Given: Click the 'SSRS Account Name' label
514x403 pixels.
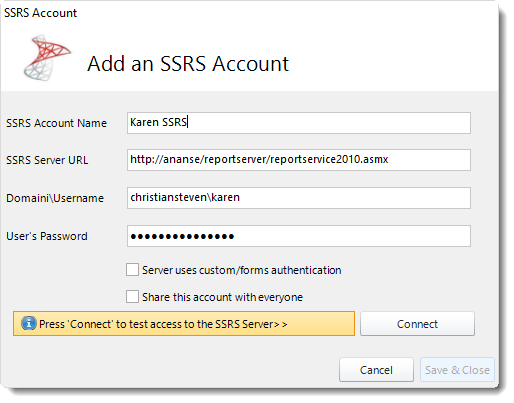Looking at the screenshot, I should coord(56,123).
